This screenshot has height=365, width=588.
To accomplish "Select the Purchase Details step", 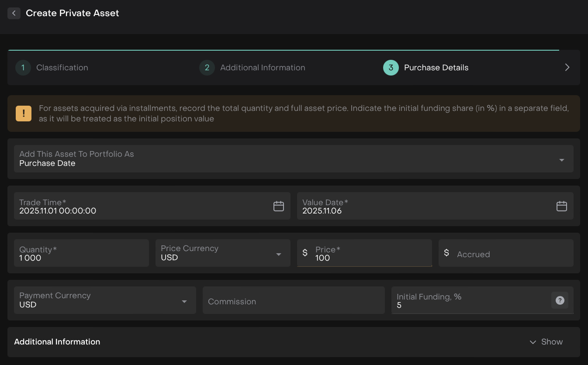I will click(x=436, y=68).
